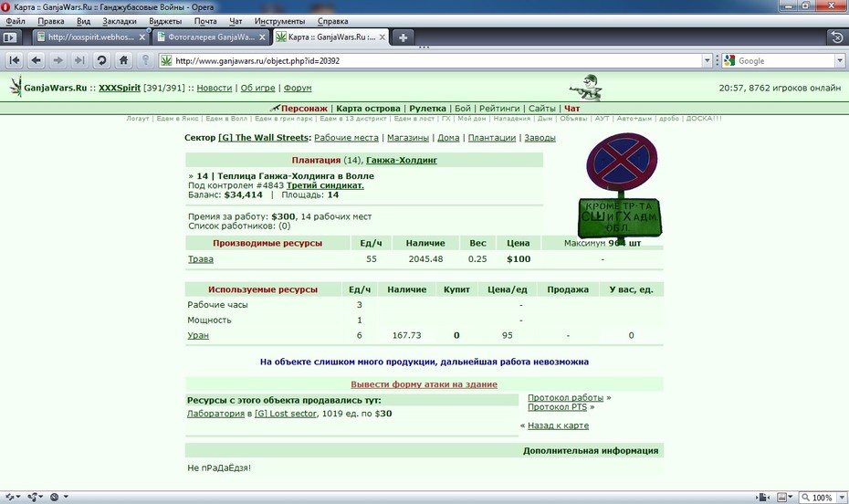
Task: Toggle fit-to-width icon in status bar
Action: [x=762, y=497]
